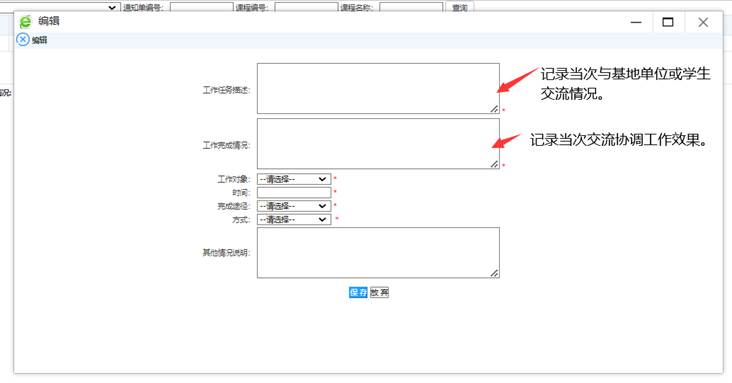This screenshot has width=732, height=383.
Task: Click the 课程编号 input in background window
Action: [x=306, y=7]
